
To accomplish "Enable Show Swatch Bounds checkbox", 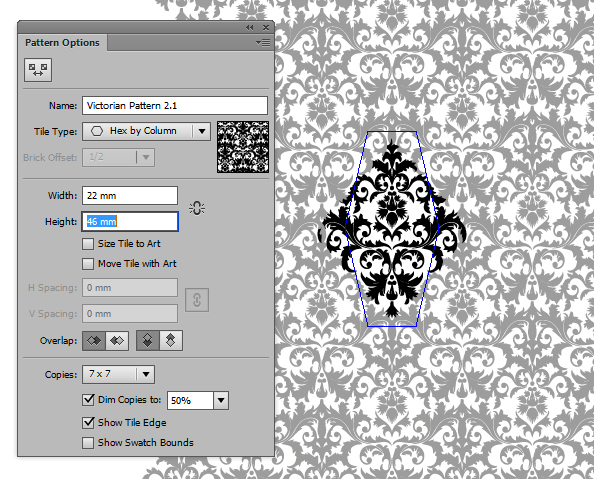I will click(88, 443).
